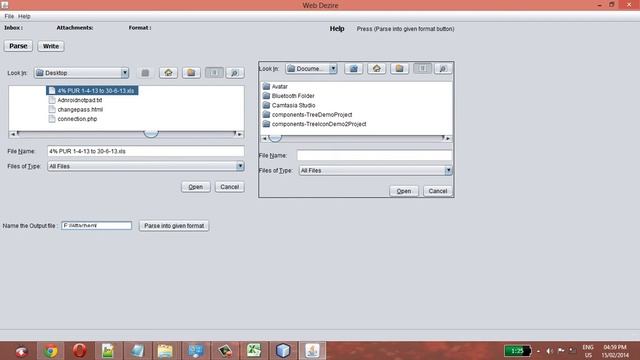Click Open in the Desktop file chooser

point(196,187)
